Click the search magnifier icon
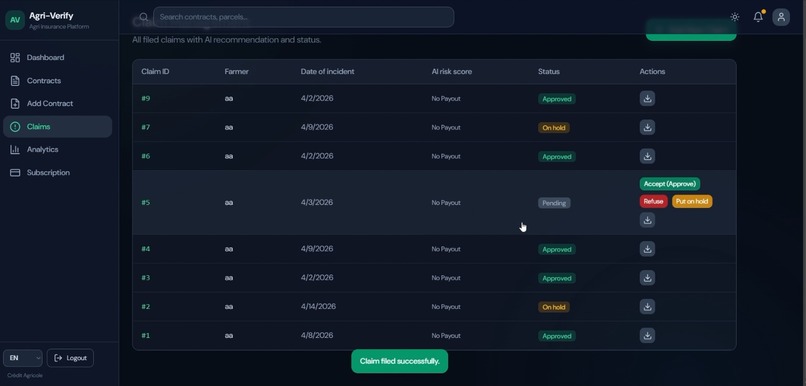806x386 pixels. [143, 17]
